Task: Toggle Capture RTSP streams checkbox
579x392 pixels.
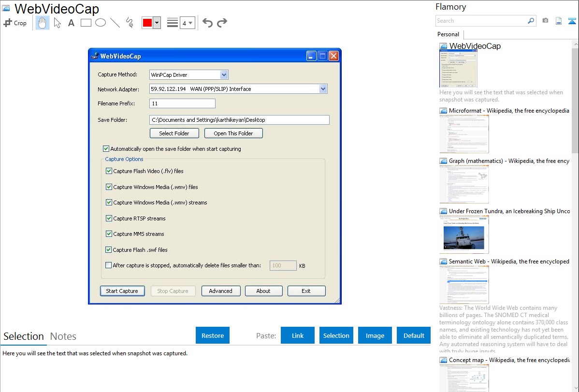Action: coord(109,218)
